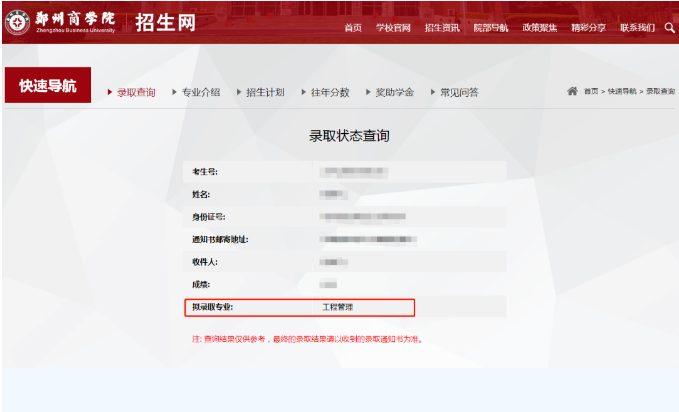Switch to the 专业介绍 tab
Viewport: 679px width, 412px height.
click(x=201, y=92)
